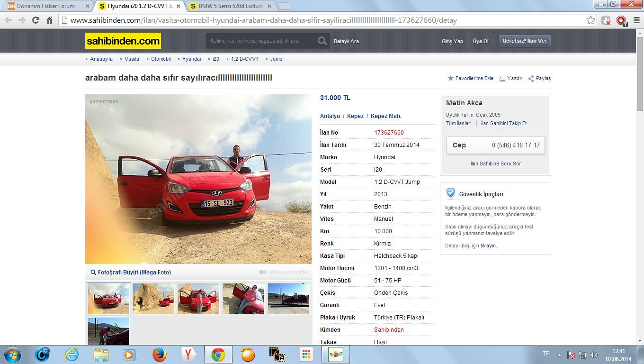Open the Jump breadcrumb link

[x=276, y=59]
